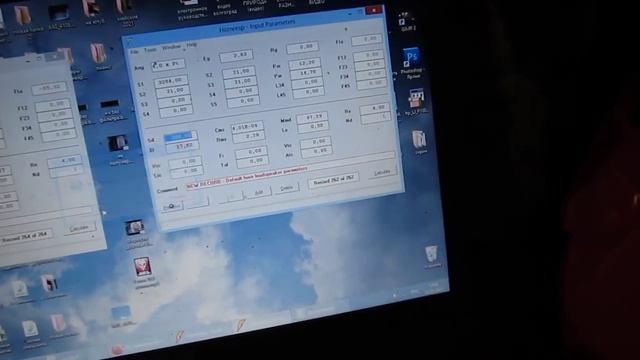Screen dimensions: 640x360
Task: Click Calculate button in front Hornresp window
Action: (382, 173)
